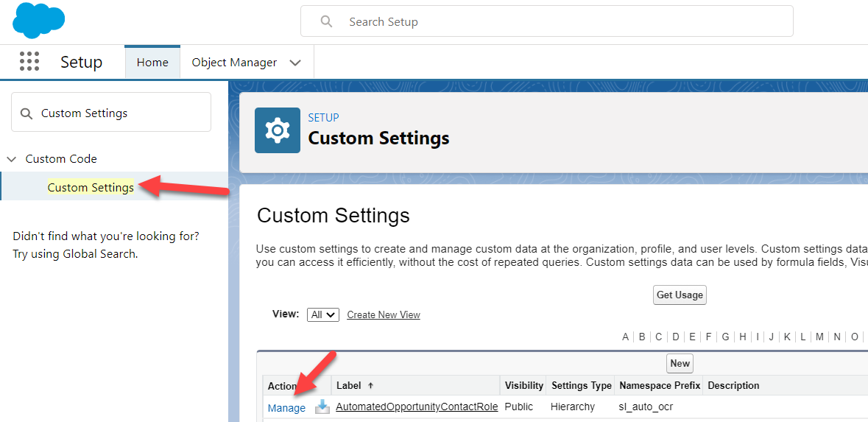Collapse the Custom Code section

(12, 160)
